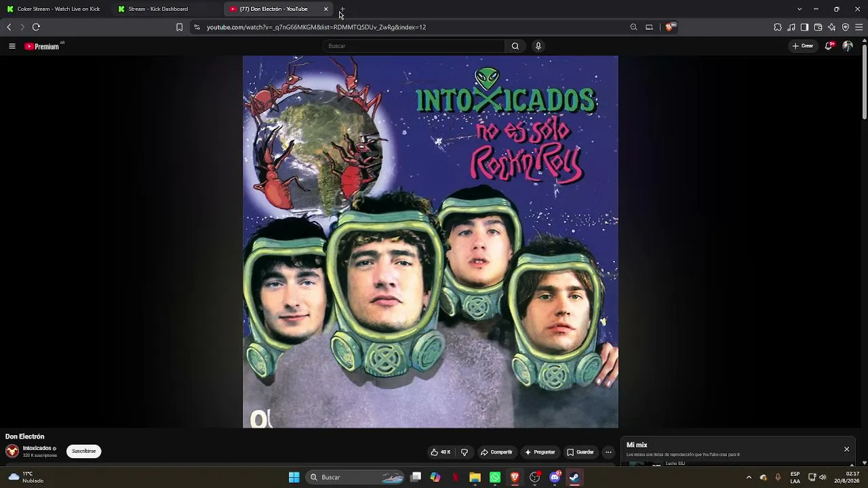Open the YouTube guide hamburger menu
868x488 pixels.
12,46
